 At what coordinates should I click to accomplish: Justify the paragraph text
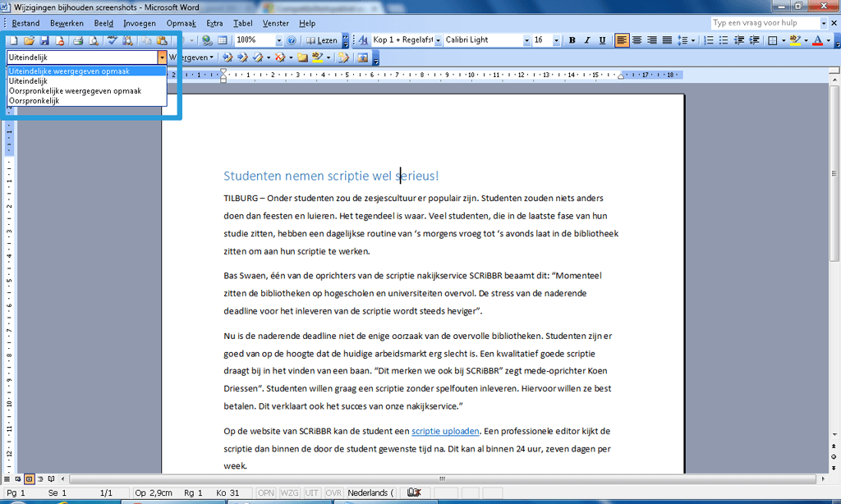point(667,40)
